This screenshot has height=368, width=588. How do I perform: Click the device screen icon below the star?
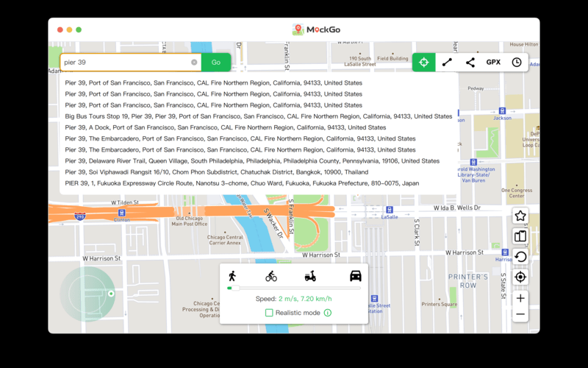pyautogui.click(x=520, y=236)
